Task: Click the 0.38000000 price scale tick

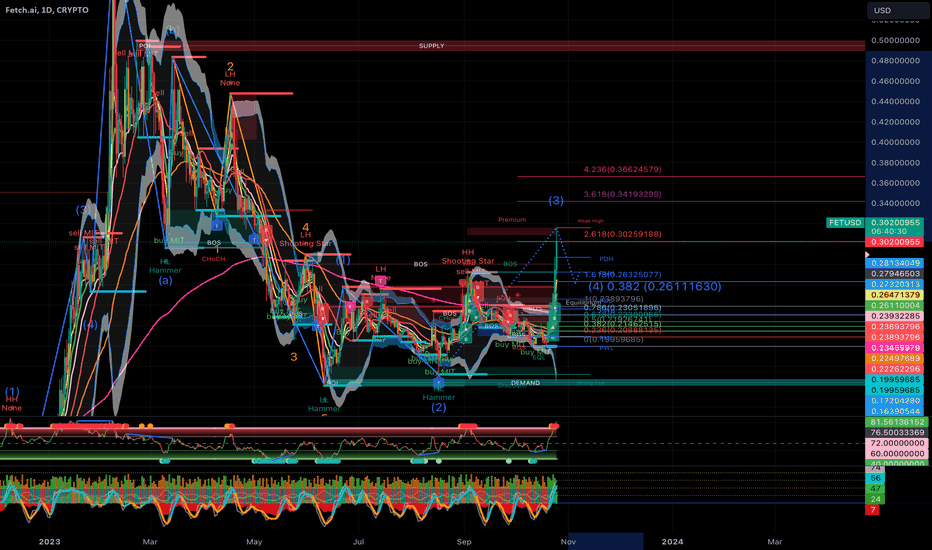Action: pos(895,162)
